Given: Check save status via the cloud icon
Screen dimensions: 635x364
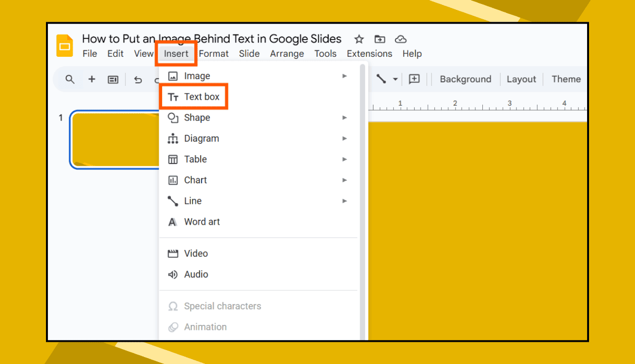Looking at the screenshot, I should click(x=400, y=39).
